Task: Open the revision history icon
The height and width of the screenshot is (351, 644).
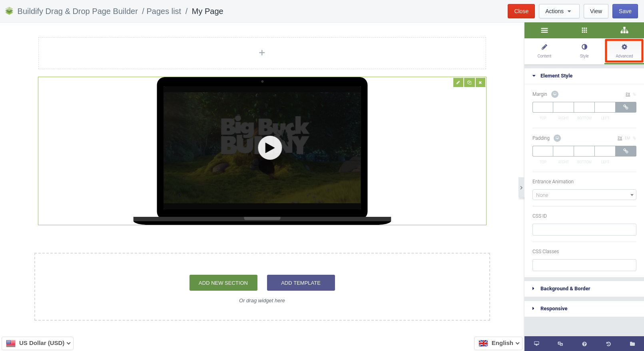Action: (x=608, y=344)
